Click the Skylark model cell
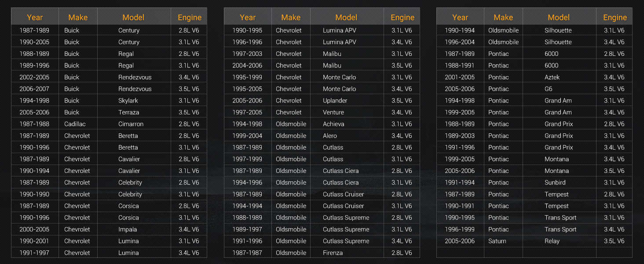This screenshot has width=644, height=264. tap(134, 100)
